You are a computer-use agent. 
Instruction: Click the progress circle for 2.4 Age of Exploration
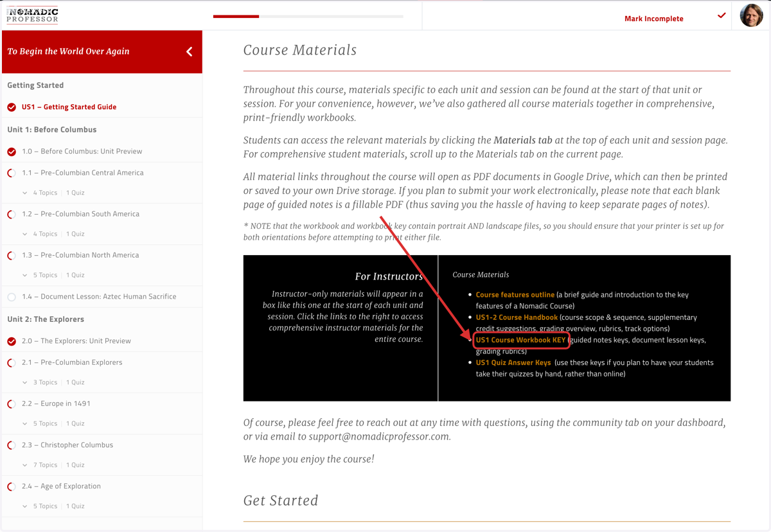(x=12, y=486)
